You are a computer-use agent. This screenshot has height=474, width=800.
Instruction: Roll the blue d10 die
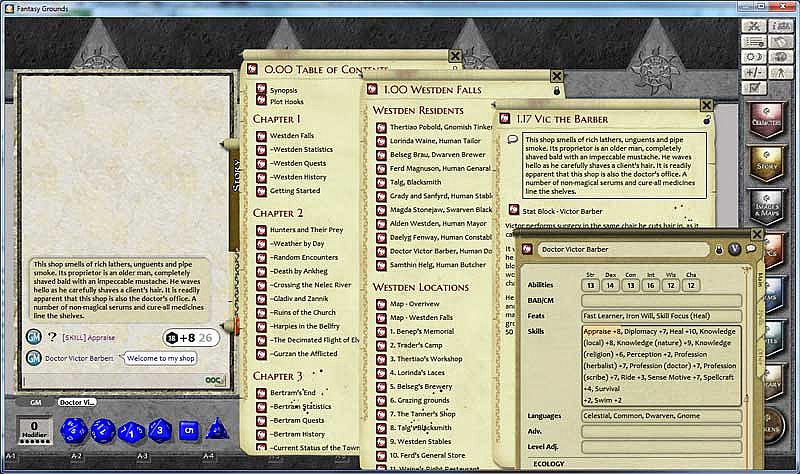[132, 432]
